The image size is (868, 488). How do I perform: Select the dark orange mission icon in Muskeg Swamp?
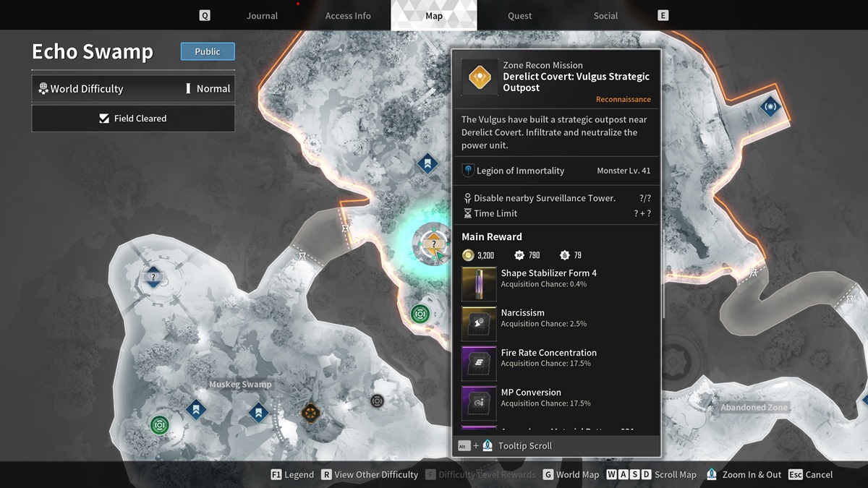[x=310, y=413]
